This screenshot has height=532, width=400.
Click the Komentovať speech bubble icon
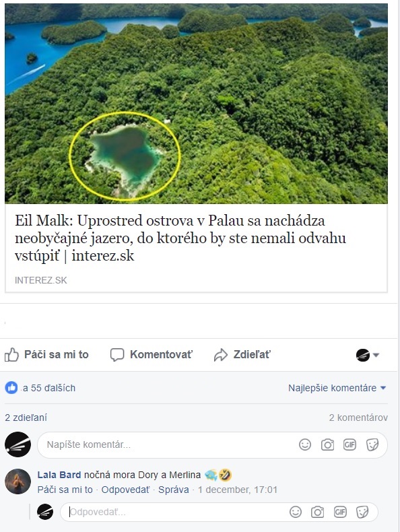117,355
